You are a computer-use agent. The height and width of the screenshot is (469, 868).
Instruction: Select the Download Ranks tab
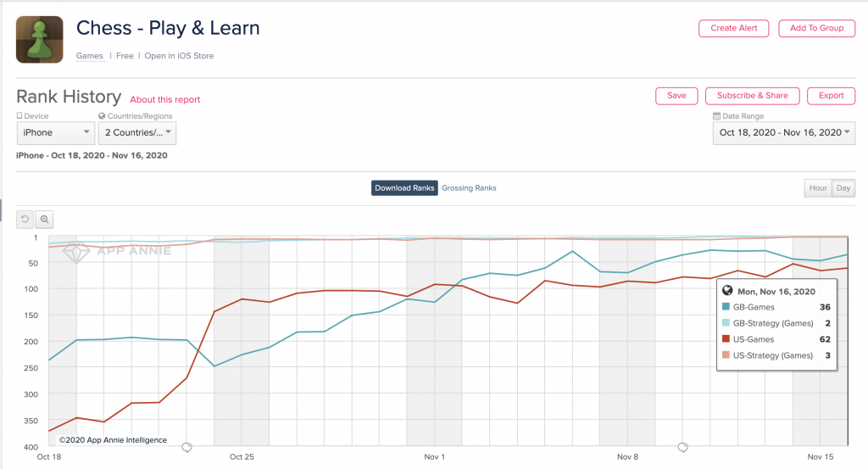(x=404, y=188)
